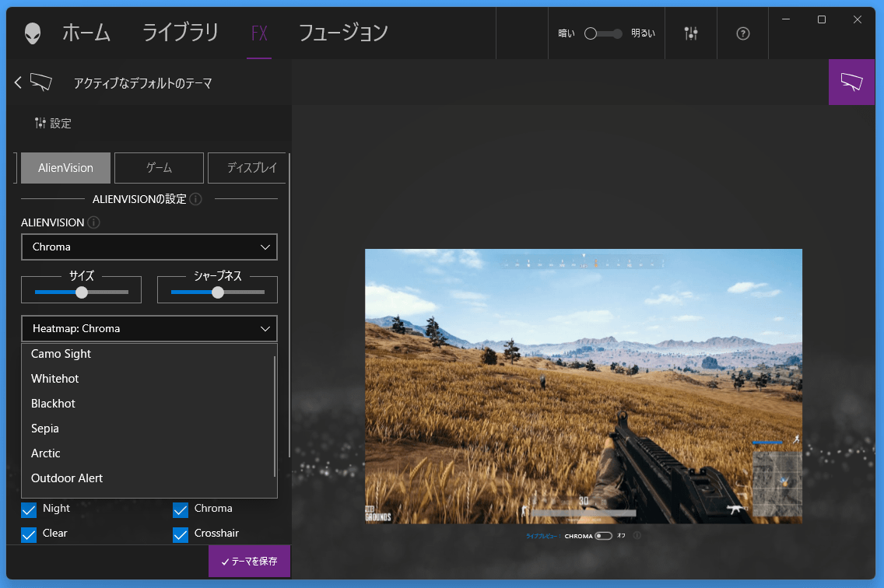Pick Arctic from the heatmap list
Image resolution: width=884 pixels, height=588 pixels.
coord(148,453)
